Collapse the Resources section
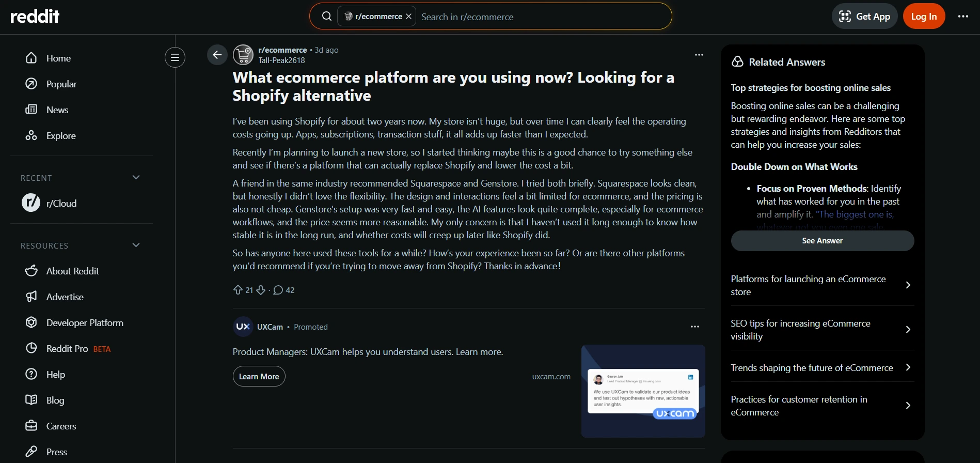 click(136, 245)
